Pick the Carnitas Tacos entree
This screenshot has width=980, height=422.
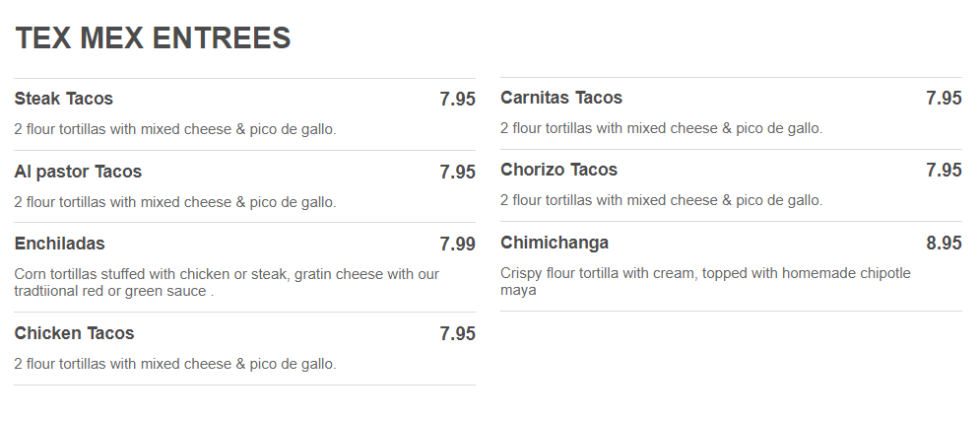click(561, 98)
